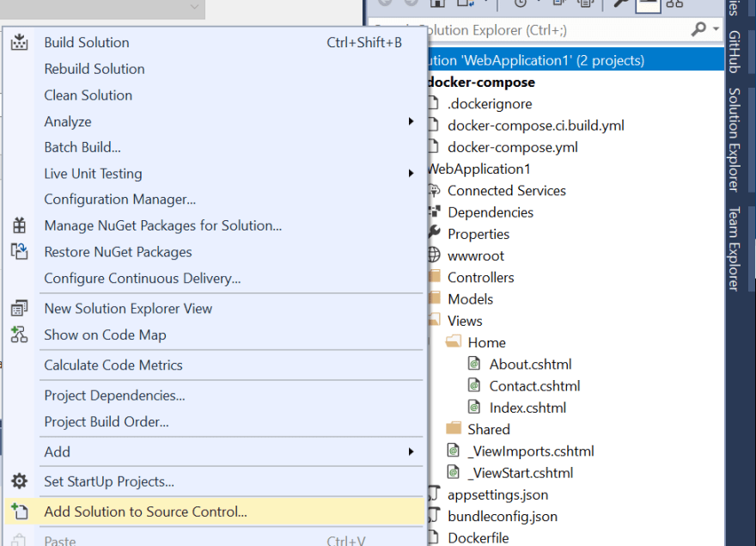The height and width of the screenshot is (546, 756).
Task: Click the Add Solution to Source Control icon
Action: coord(19,511)
